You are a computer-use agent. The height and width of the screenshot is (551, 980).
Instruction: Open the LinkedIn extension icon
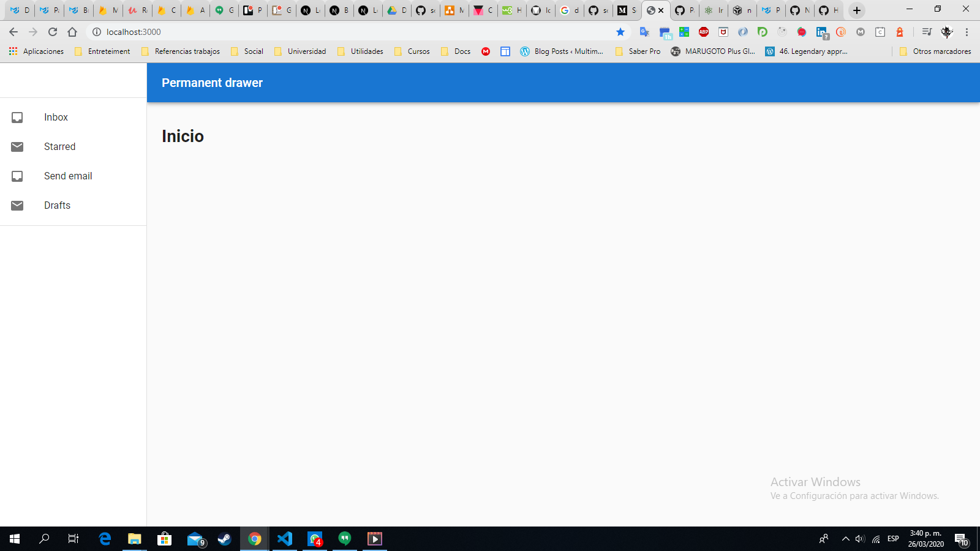tap(821, 32)
